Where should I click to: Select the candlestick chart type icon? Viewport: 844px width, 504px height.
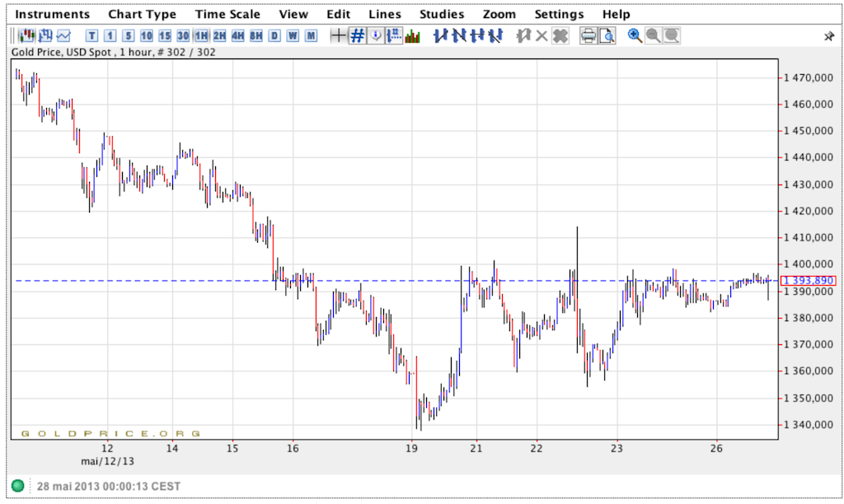coord(27,35)
